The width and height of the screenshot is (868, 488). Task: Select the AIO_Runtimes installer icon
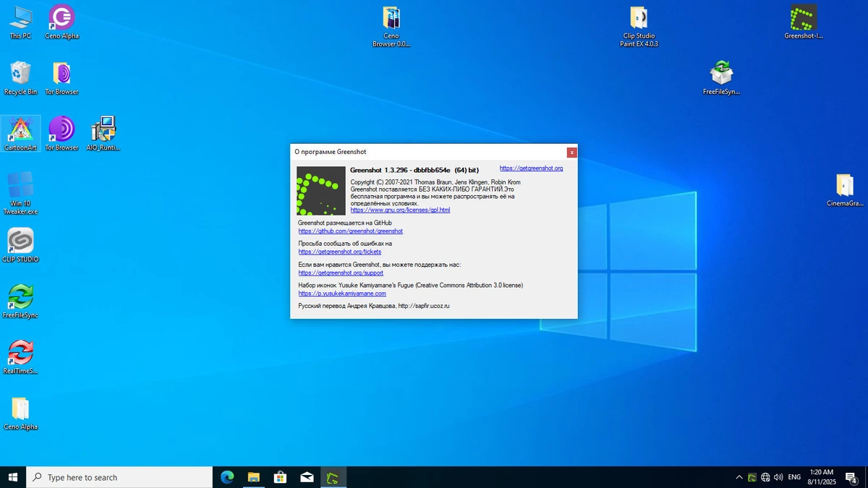103,133
